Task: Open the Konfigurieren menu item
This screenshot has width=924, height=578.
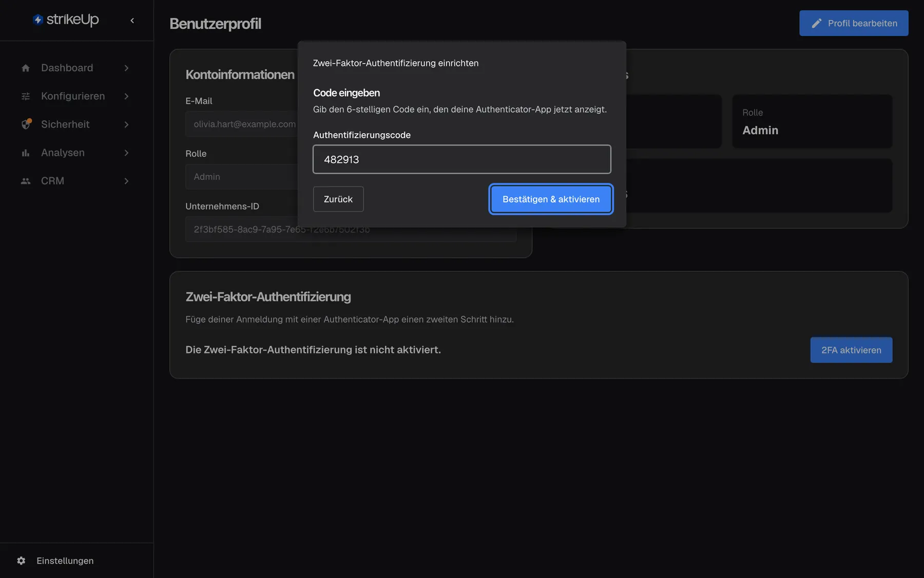Action: point(76,96)
